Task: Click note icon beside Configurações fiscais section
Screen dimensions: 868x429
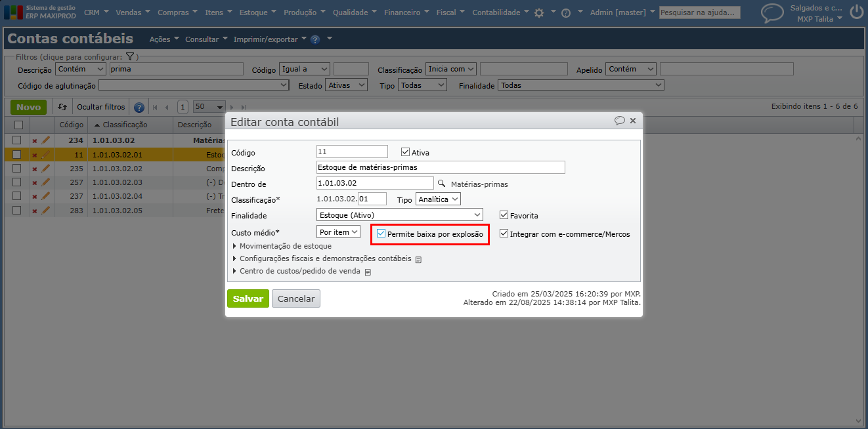Action: tap(419, 259)
